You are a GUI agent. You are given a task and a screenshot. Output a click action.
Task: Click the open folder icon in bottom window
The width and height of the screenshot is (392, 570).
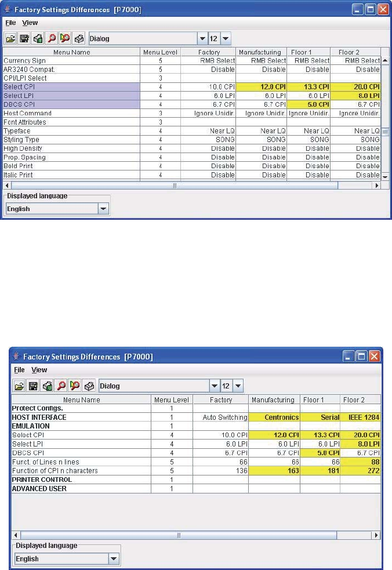pyautogui.click(x=19, y=386)
